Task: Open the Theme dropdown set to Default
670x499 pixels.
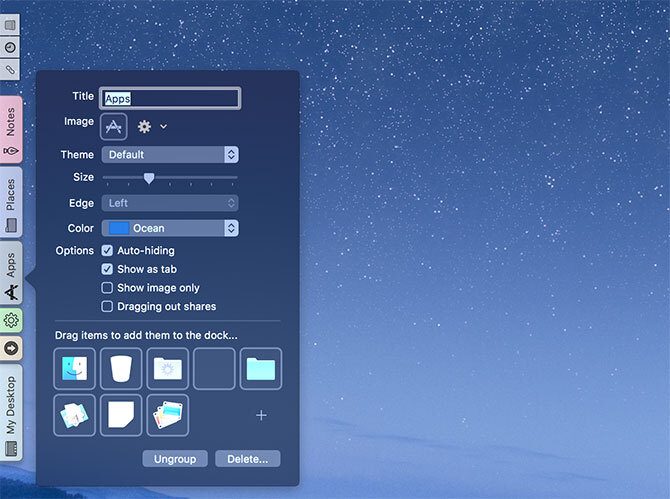Action: (170, 155)
